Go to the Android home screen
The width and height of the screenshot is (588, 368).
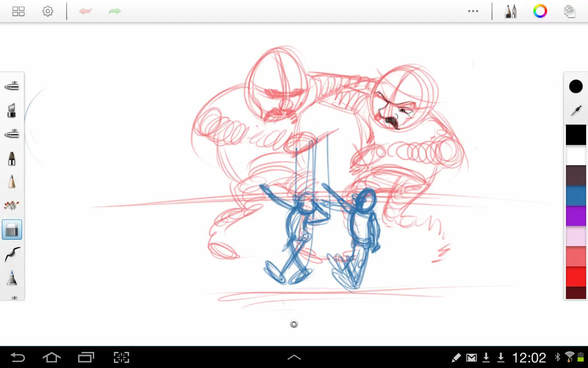[51, 357]
